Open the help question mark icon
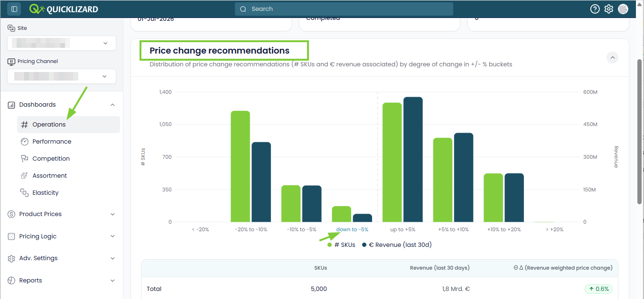644x299 pixels. point(595,9)
